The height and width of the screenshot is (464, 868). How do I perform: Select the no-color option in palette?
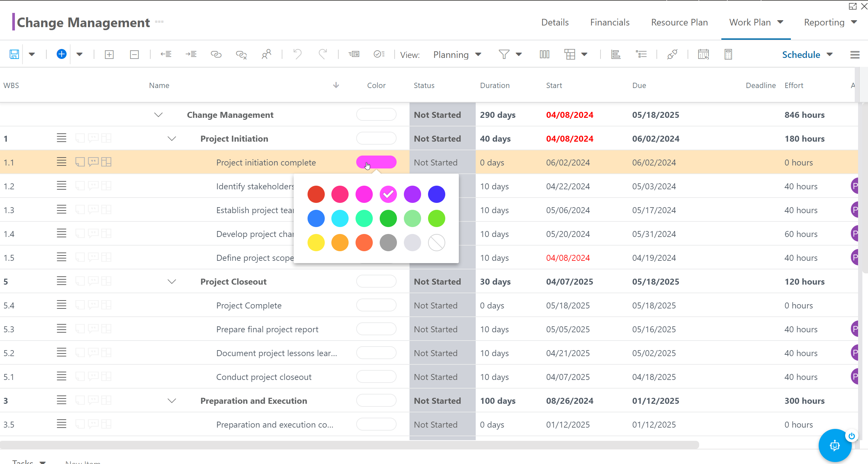436,243
